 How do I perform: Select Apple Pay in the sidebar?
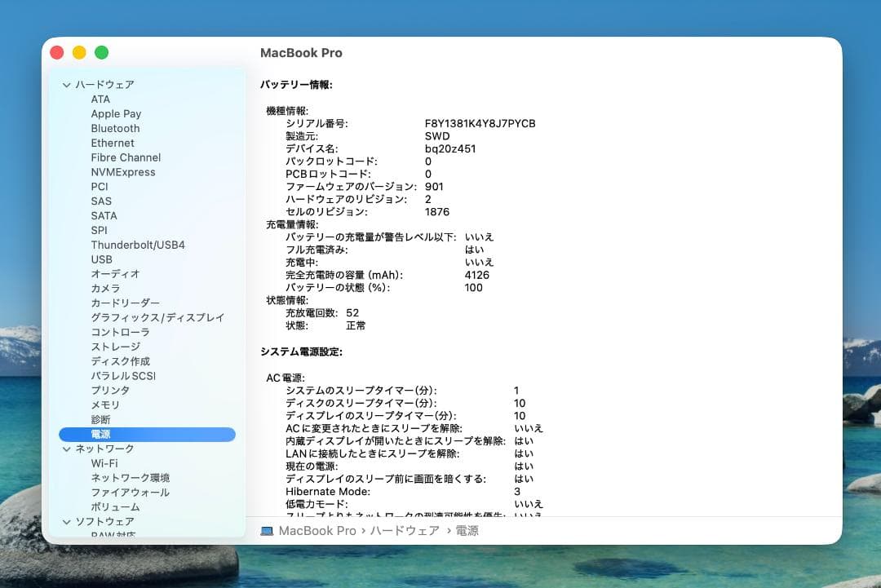tap(116, 113)
